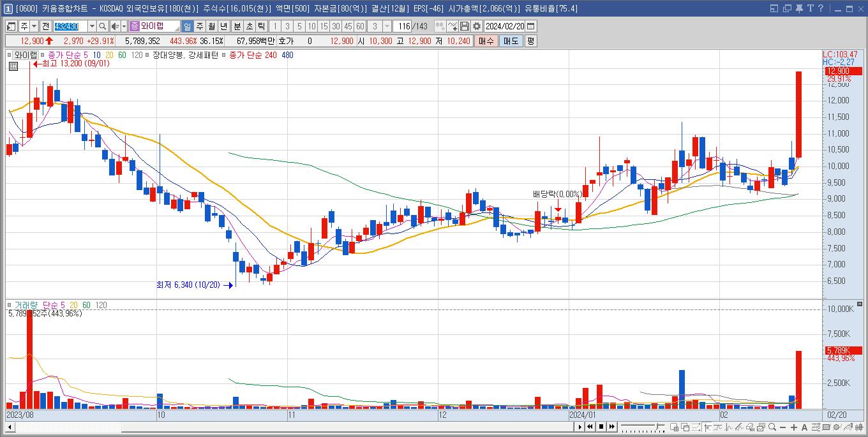Edit the candle count field 116
Image resolution: width=868 pixels, height=437 pixels.
(x=403, y=26)
